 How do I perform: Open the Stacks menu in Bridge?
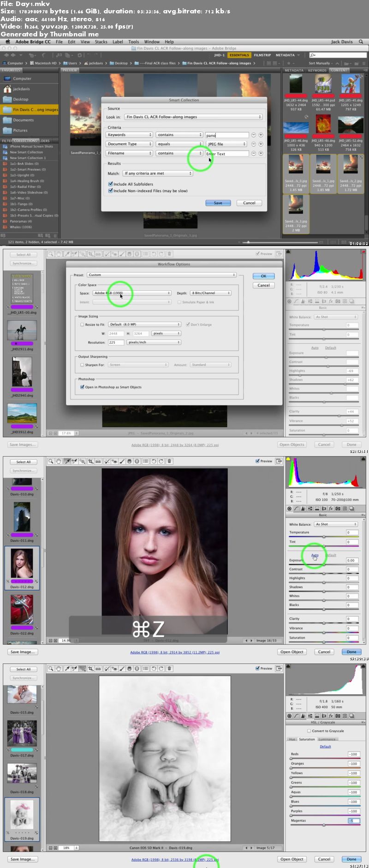[x=101, y=41]
